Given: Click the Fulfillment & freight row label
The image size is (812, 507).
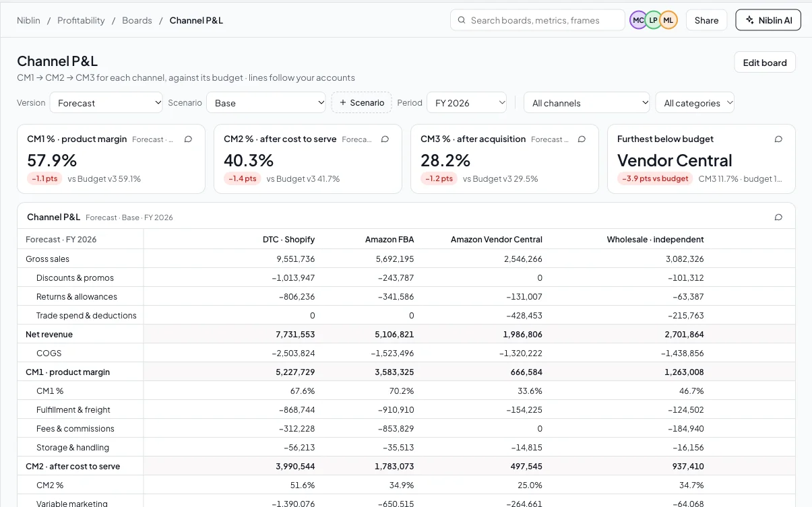Looking at the screenshot, I should click(x=73, y=410).
